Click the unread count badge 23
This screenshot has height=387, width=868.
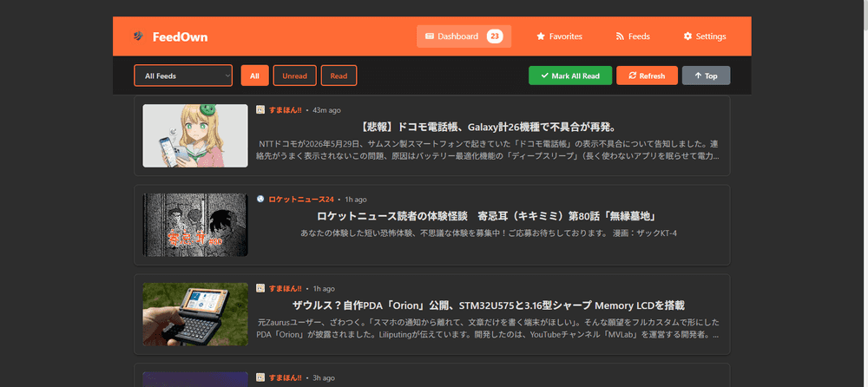pyautogui.click(x=495, y=36)
